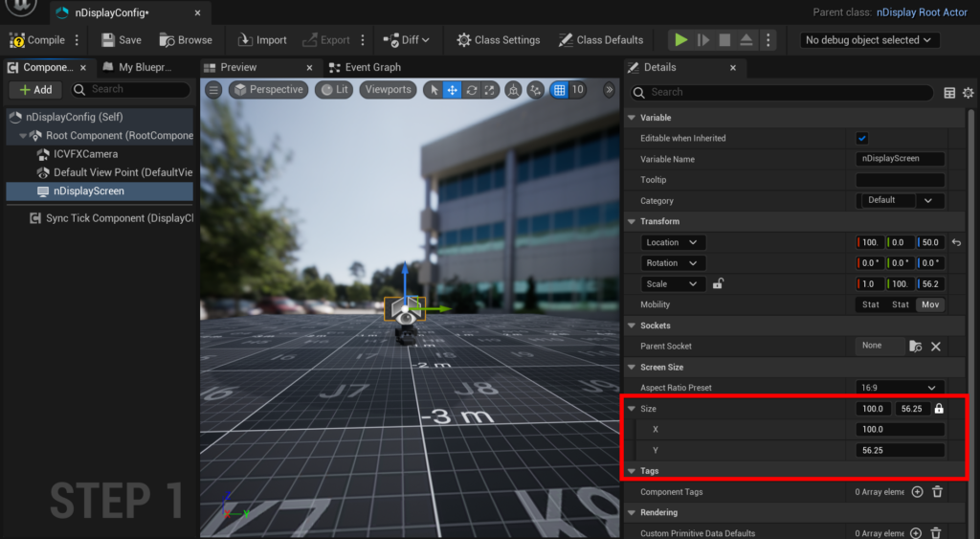Click the Export toolbar button

pyautogui.click(x=326, y=40)
